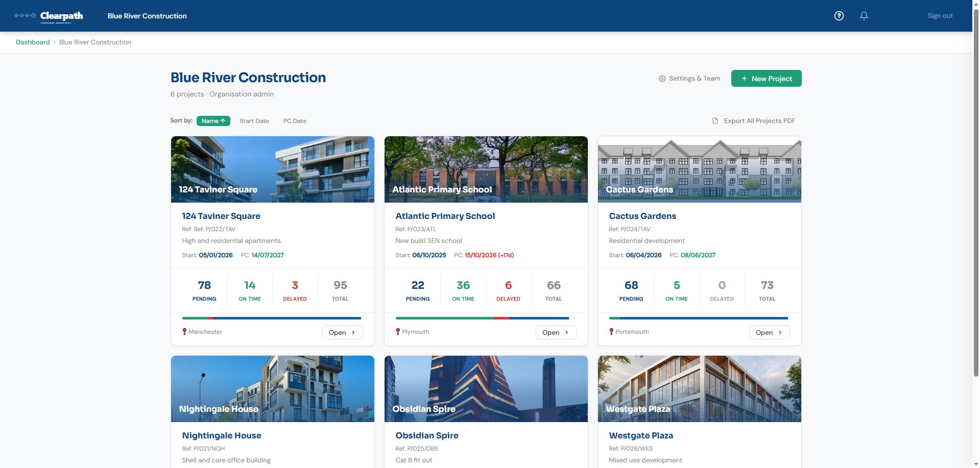The image size is (980, 468).
Task: Sort projects by PC Date
Action: coord(295,121)
